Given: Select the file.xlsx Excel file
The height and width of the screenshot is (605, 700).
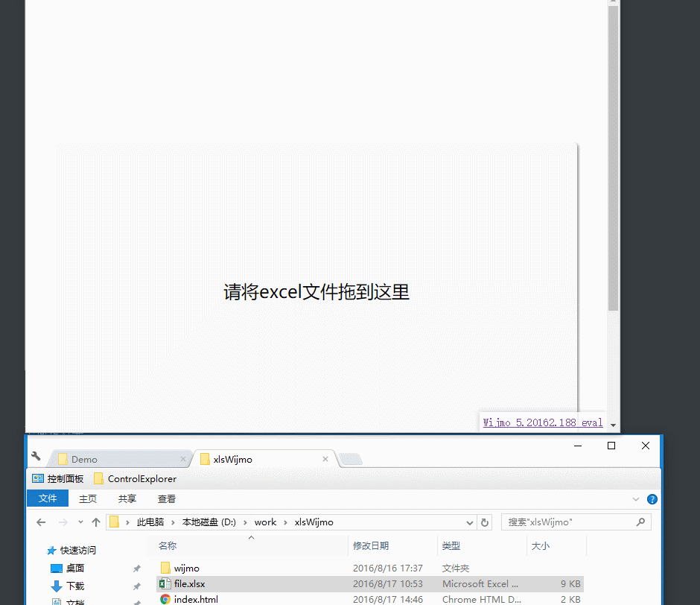Looking at the screenshot, I should [189, 583].
